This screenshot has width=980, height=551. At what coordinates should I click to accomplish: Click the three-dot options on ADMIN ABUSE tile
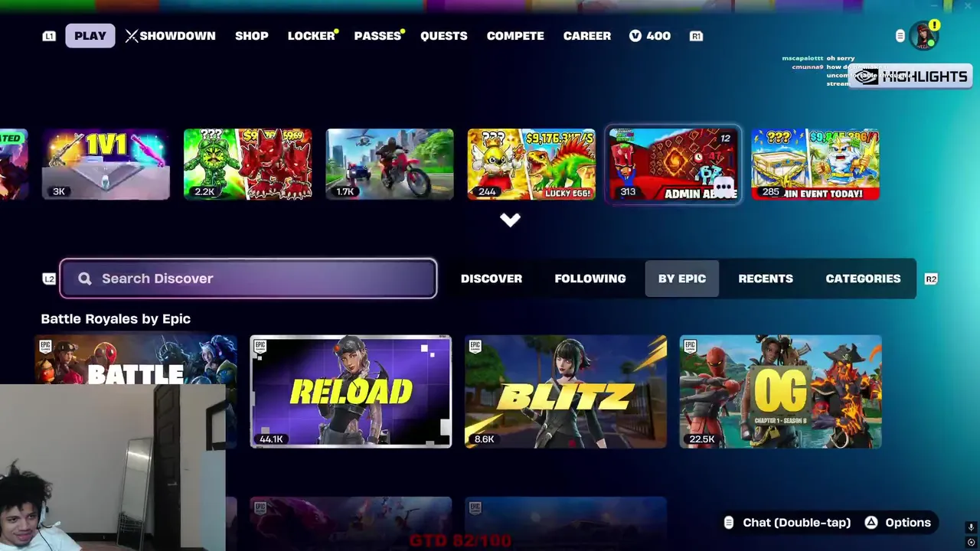tap(724, 187)
